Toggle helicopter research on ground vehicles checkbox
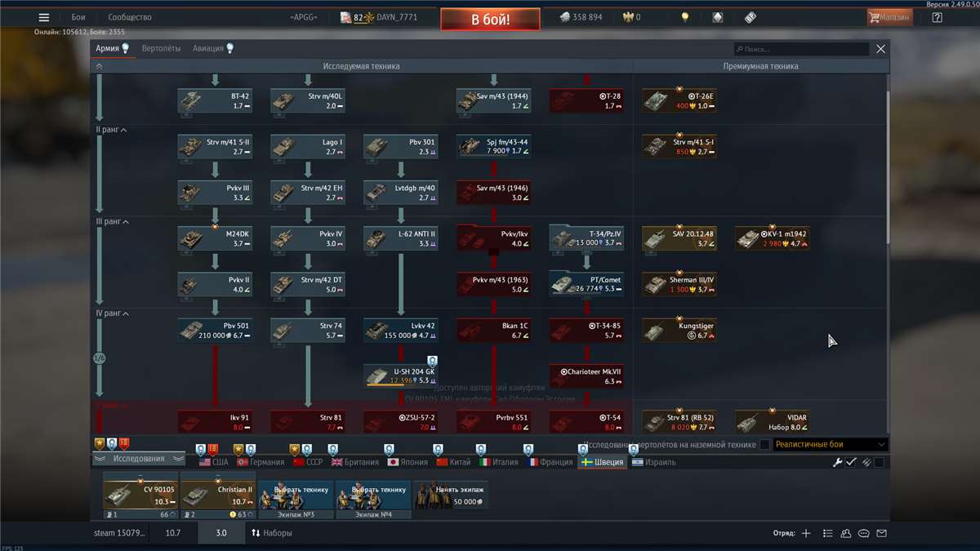 pyautogui.click(x=764, y=445)
